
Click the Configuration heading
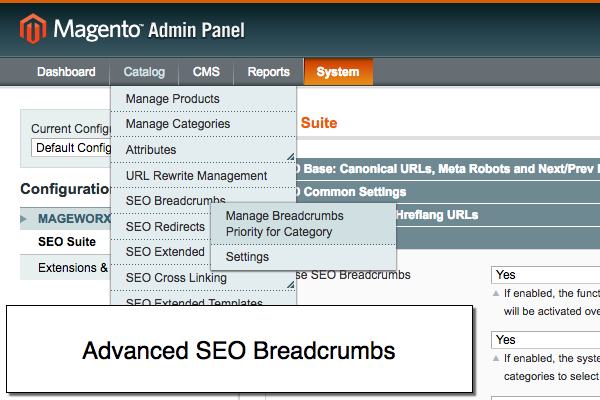pyautogui.click(x=66, y=189)
